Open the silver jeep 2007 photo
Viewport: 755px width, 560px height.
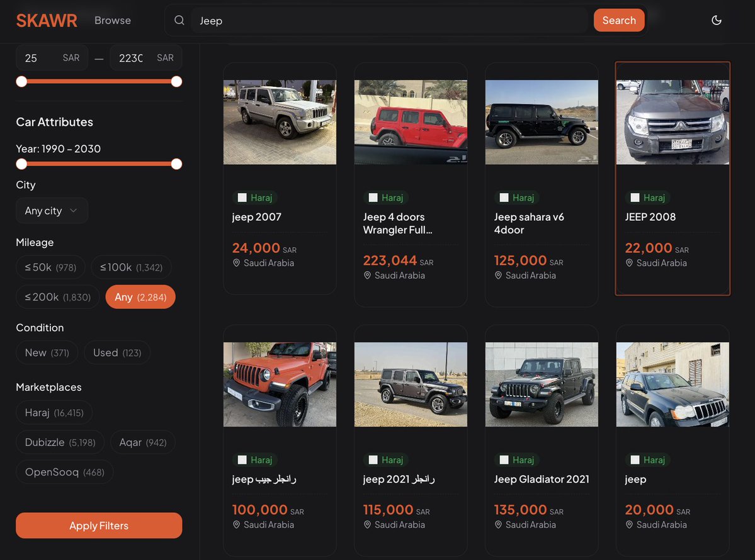click(280, 122)
